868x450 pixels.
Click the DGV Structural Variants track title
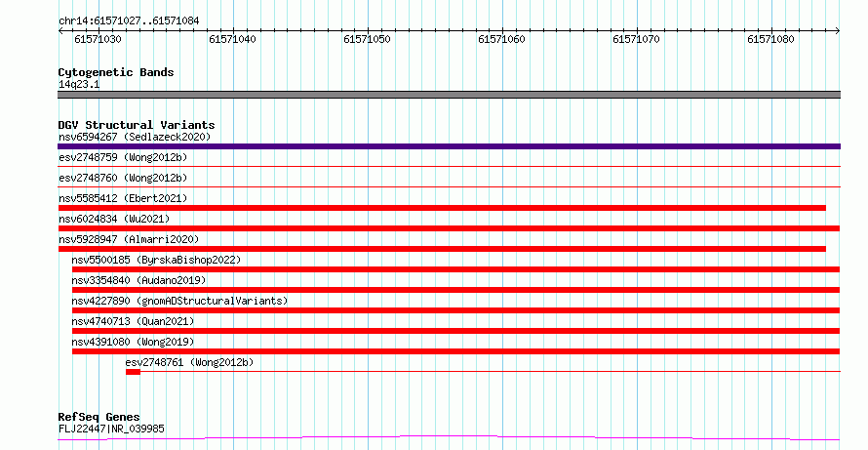coord(137,125)
